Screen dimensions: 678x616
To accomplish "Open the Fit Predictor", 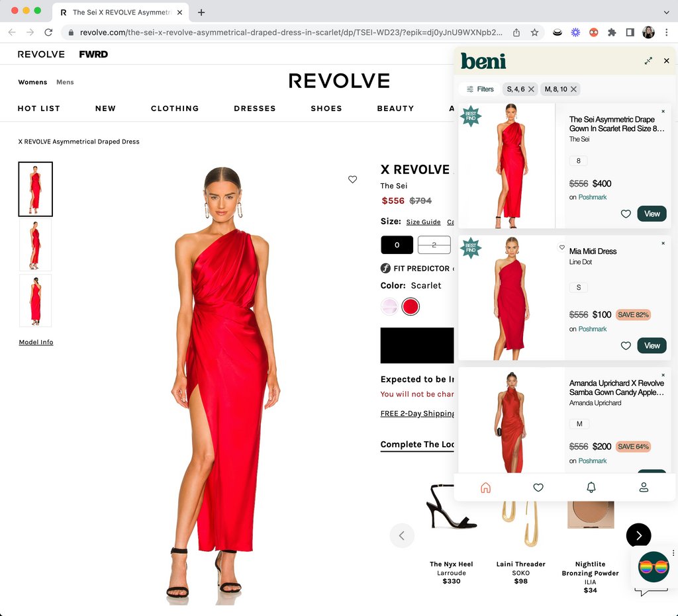I will pyautogui.click(x=415, y=268).
